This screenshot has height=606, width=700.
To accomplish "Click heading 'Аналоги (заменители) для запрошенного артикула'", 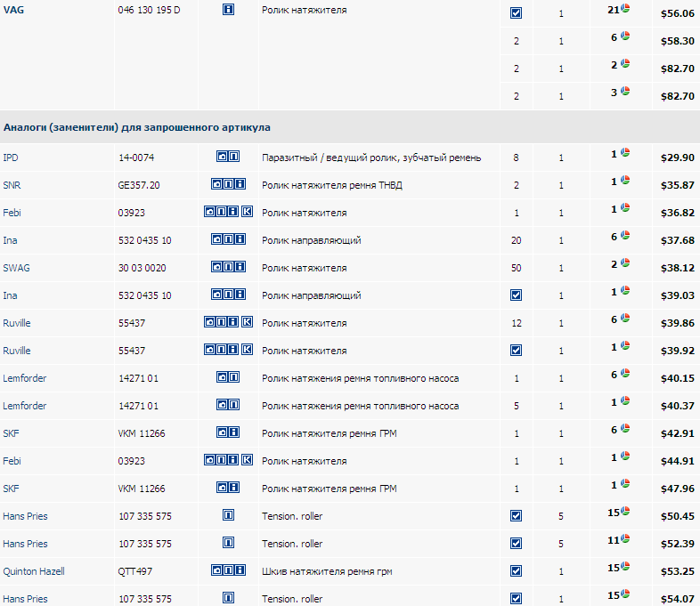I will point(136,127).
